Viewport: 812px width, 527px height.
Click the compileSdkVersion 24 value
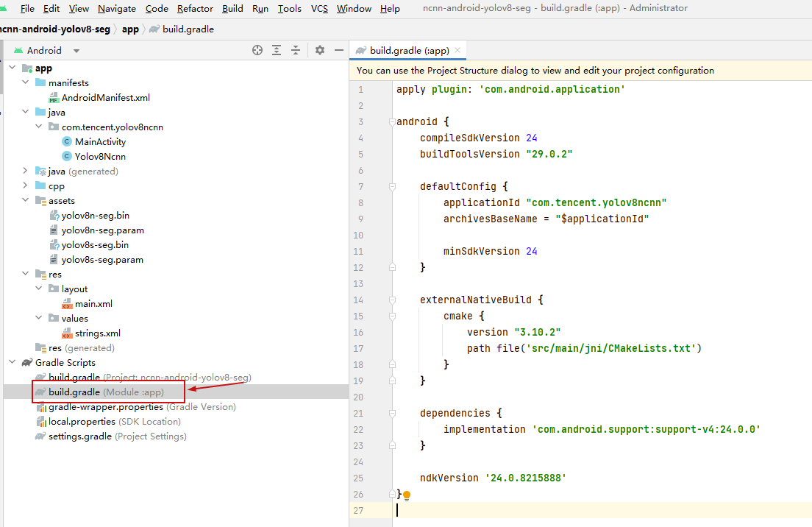(x=532, y=138)
